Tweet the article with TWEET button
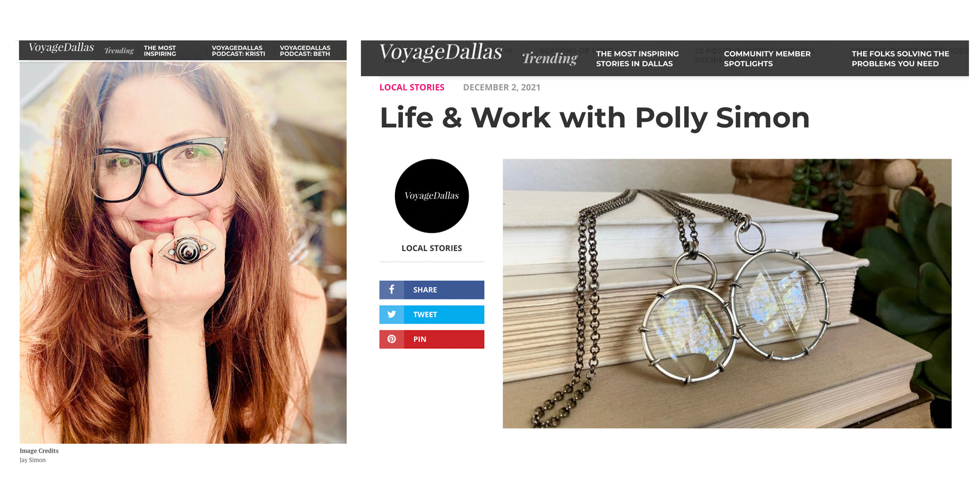Viewport: 980px width, 490px height. 432,315
